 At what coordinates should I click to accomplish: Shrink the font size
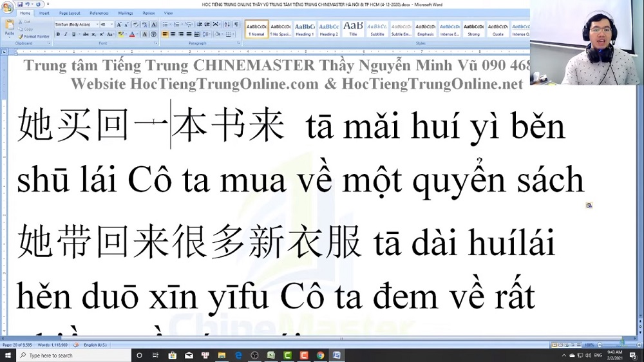tap(126, 24)
